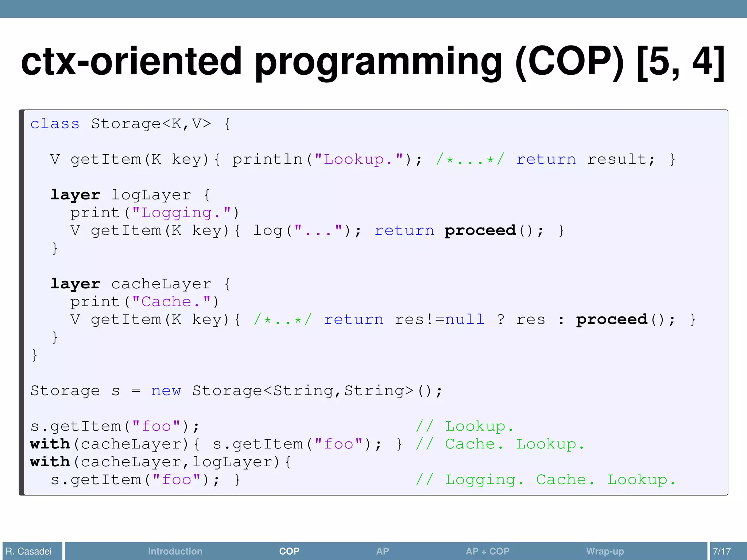Open the AP + COP section link
The height and width of the screenshot is (560, 747).
tap(487, 551)
